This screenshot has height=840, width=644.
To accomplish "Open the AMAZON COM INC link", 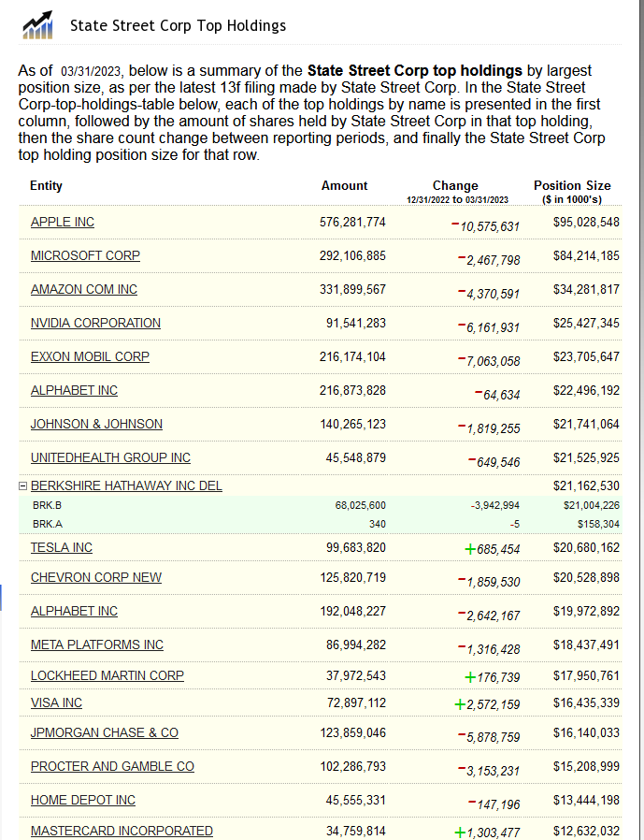I will coord(84,289).
